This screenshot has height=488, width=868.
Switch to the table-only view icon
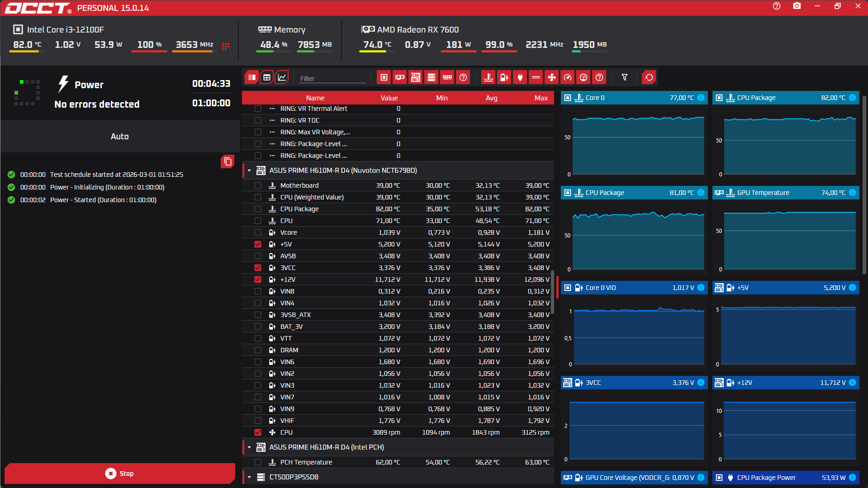click(x=267, y=77)
